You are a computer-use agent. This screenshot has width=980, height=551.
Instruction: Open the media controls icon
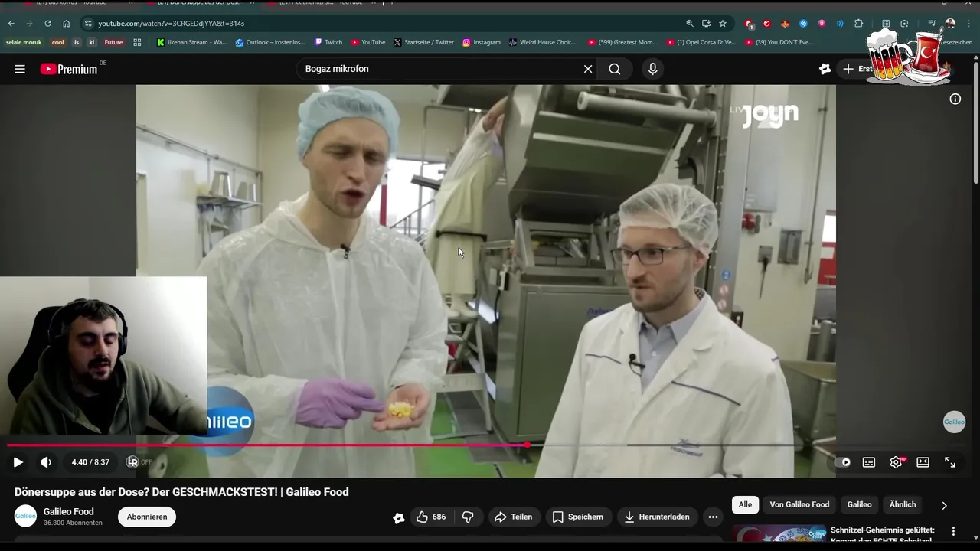tap(932, 24)
